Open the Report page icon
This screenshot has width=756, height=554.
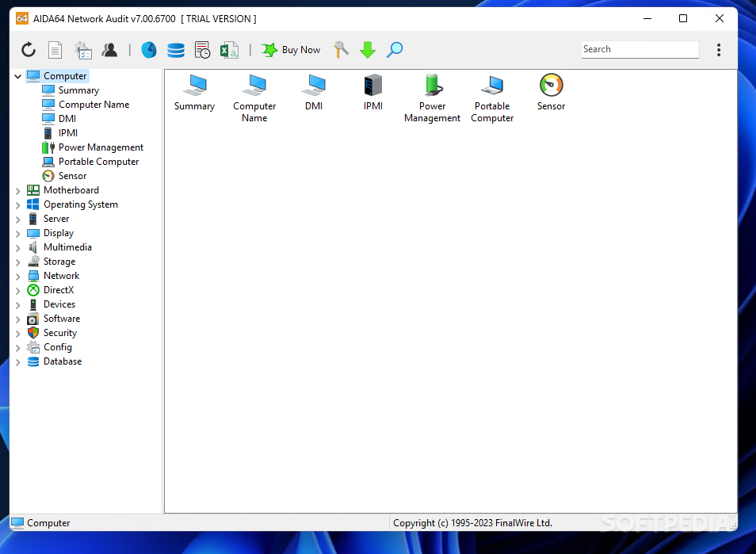coord(55,50)
